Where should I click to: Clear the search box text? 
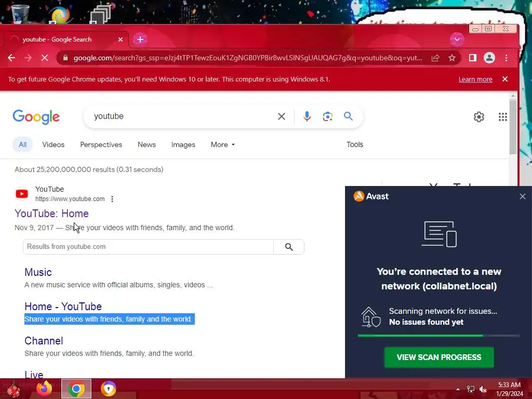coord(281,117)
